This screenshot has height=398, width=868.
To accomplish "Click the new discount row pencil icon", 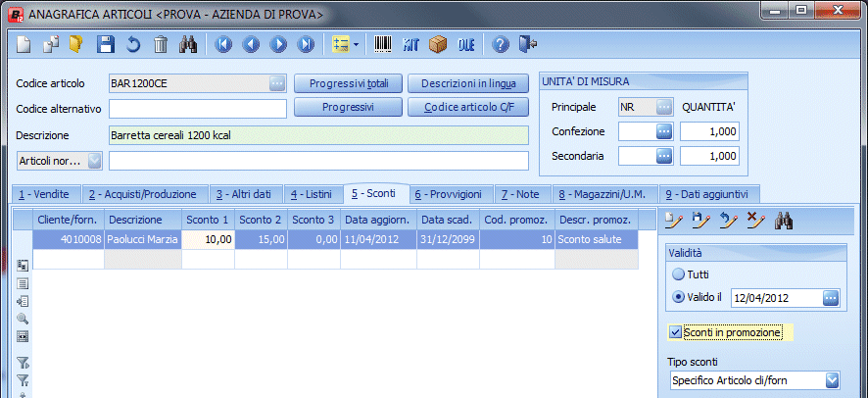I will (x=674, y=221).
